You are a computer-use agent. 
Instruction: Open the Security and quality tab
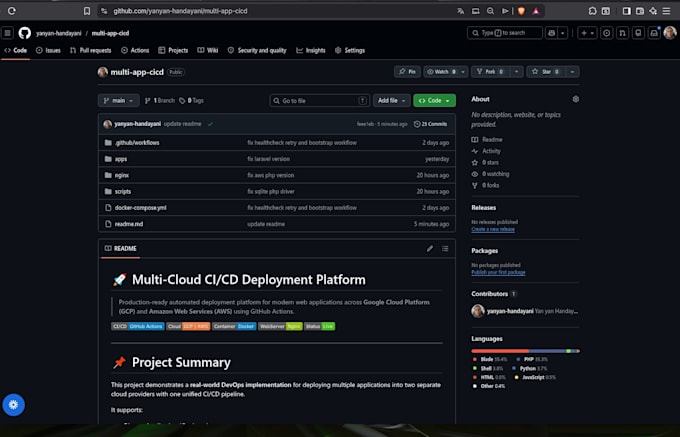click(x=257, y=50)
